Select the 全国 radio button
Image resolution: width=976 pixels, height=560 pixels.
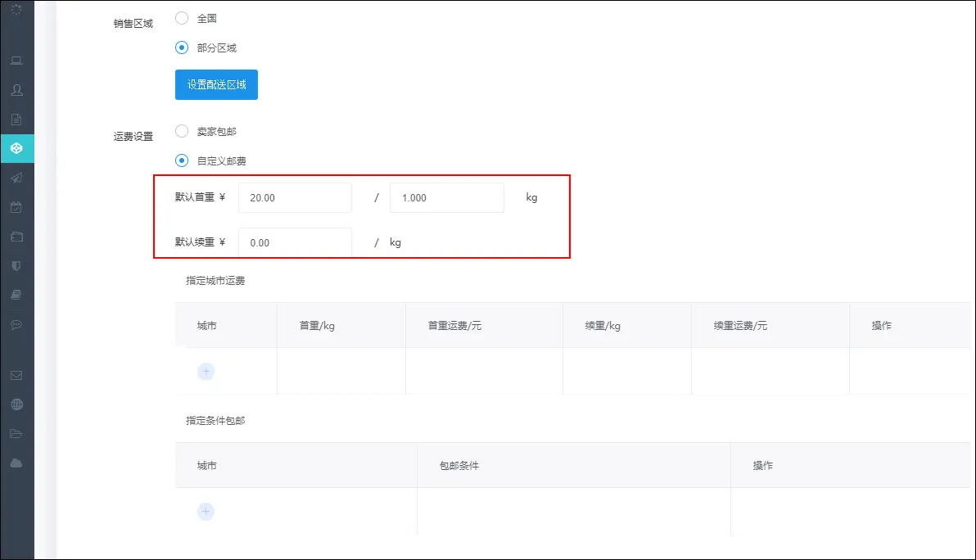[182, 18]
